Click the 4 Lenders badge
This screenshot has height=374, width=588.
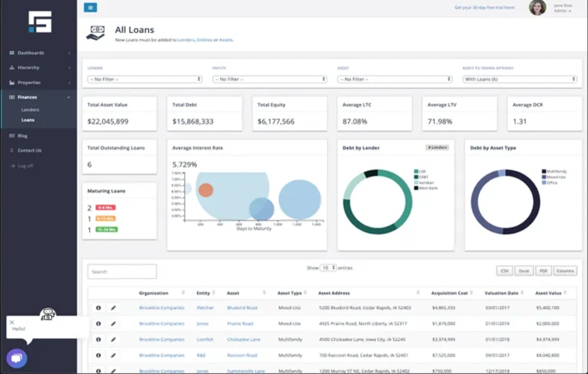[437, 147]
